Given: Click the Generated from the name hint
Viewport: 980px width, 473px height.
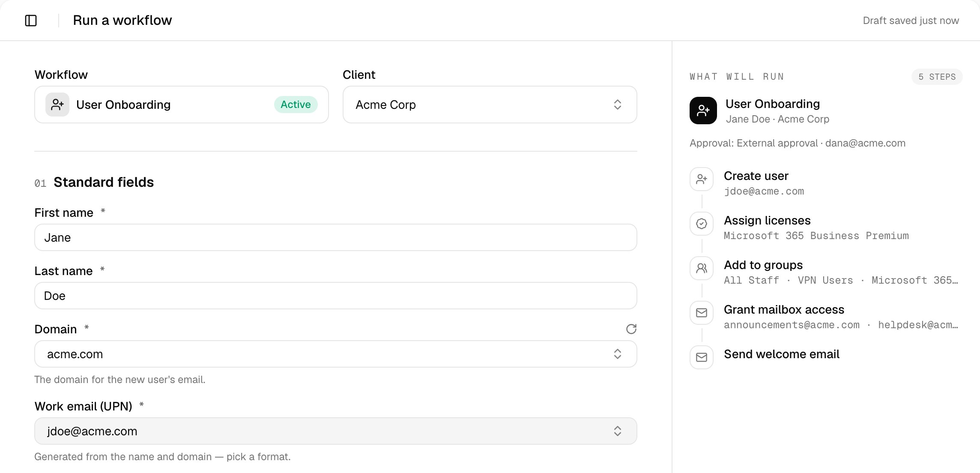Looking at the screenshot, I should click(162, 457).
